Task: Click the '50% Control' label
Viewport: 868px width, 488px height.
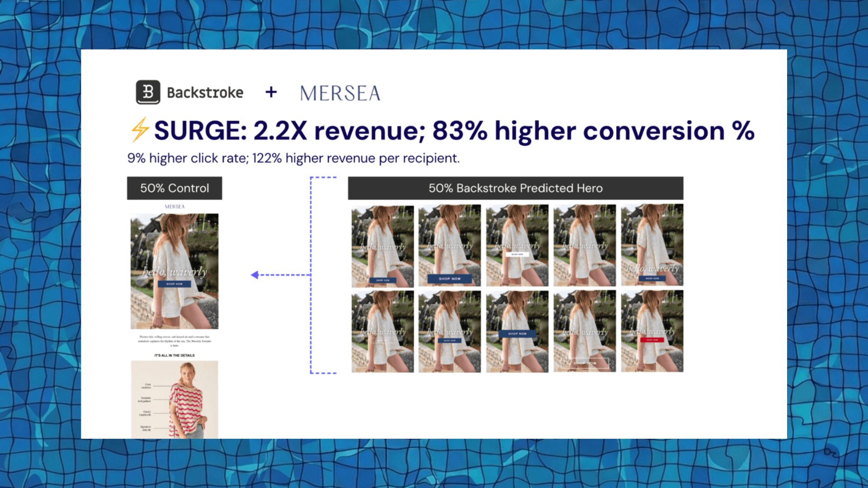Action: pyautogui.click(x=175, y=188)
